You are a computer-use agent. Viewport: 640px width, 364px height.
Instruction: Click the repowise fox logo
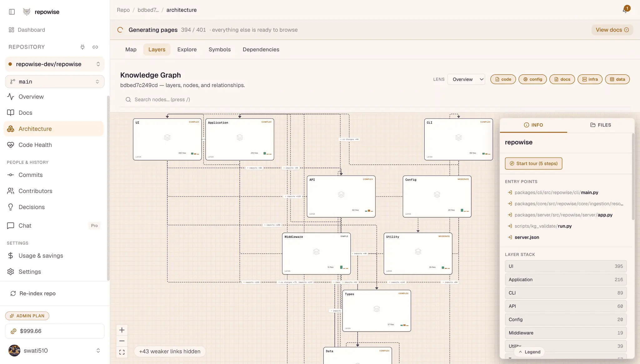[27, 12]
